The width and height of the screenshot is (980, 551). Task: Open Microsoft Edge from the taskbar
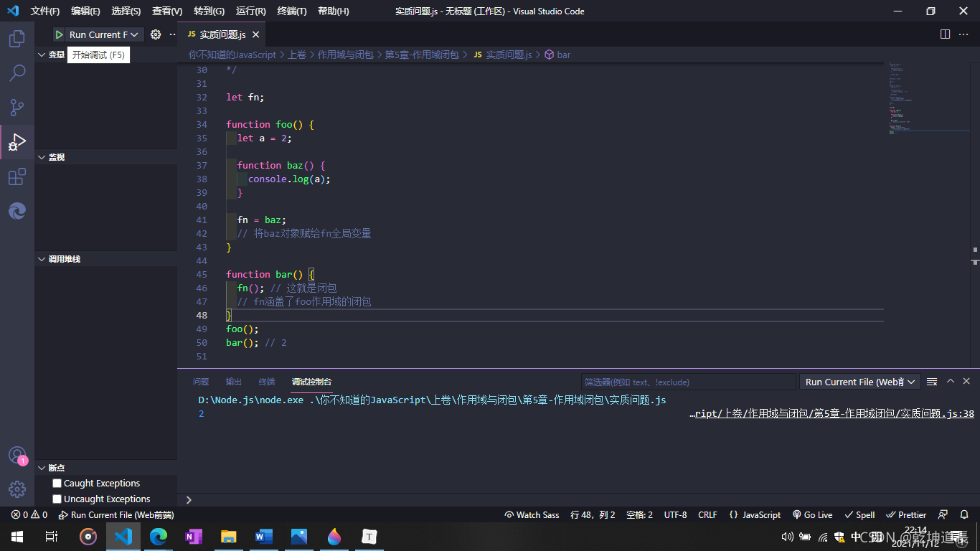point(159,537)
